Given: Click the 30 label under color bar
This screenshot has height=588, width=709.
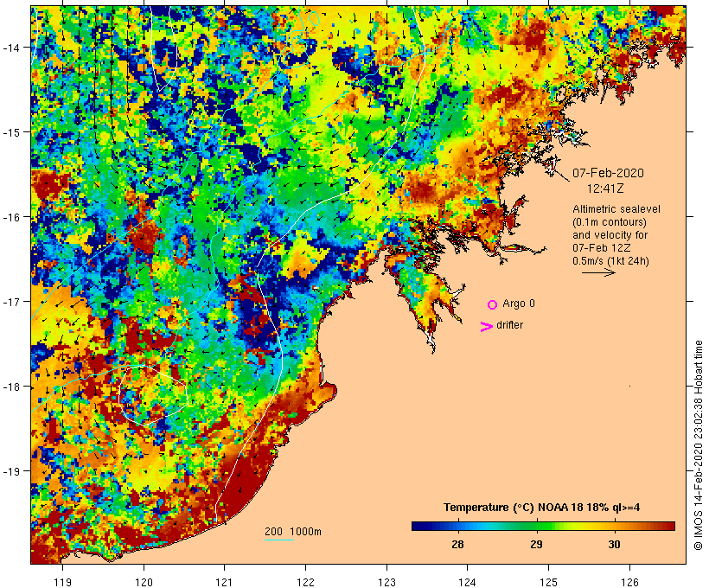Looking at the screenshot, I should 614,544.
